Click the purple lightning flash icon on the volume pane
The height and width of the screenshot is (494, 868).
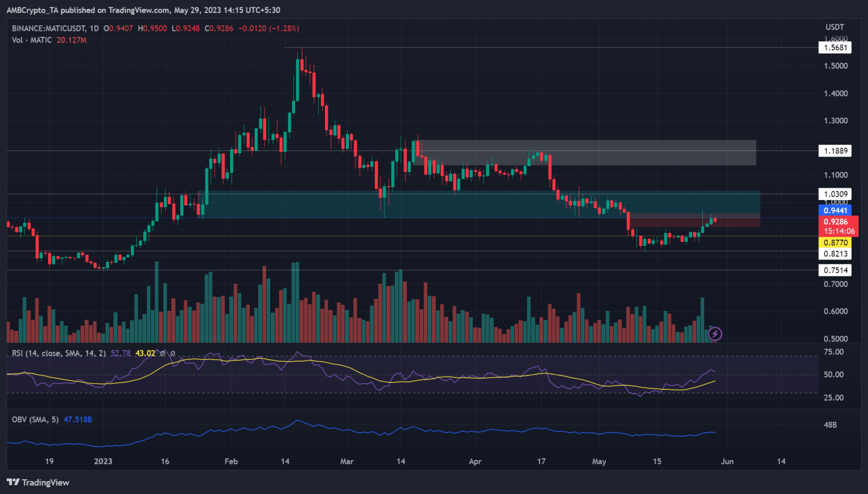point(714,333)
